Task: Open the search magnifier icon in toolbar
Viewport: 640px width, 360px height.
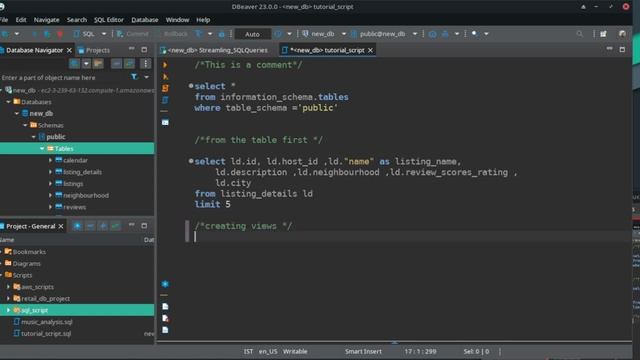Action: tap(580, 34)
